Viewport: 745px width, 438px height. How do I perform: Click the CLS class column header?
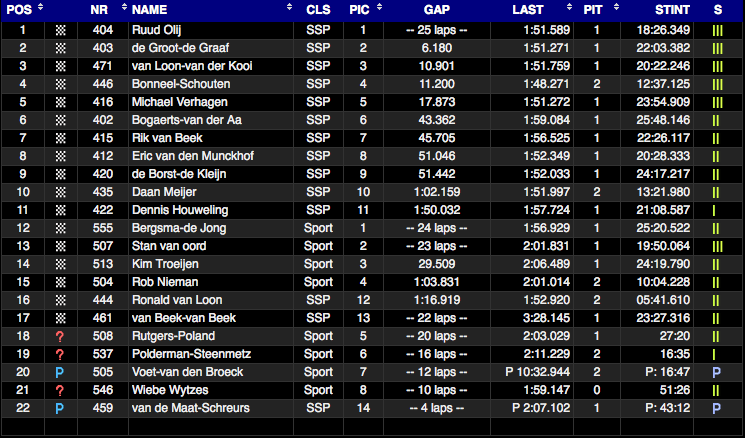coord(319,9)
